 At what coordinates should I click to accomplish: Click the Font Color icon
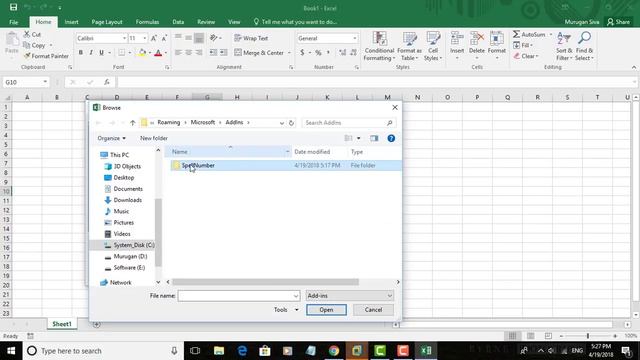click(158, 53)
